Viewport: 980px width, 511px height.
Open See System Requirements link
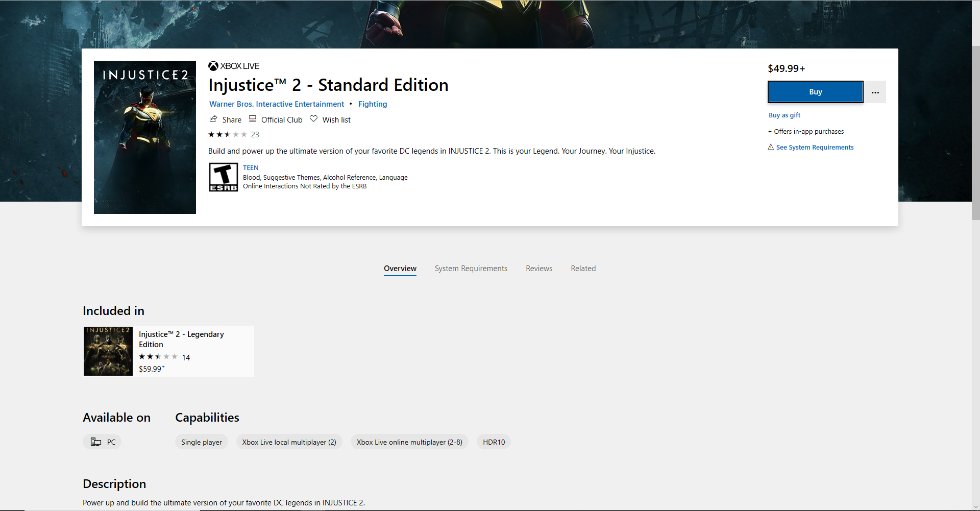tap(815, 148)
